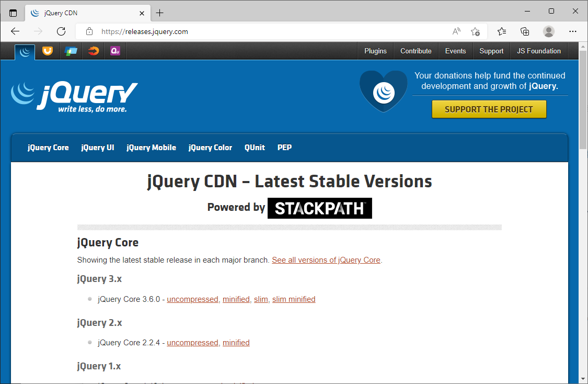Open jQuery 2.2.4 minified link
The height and width of the screenshot is (384, 588).
(236, 343)
